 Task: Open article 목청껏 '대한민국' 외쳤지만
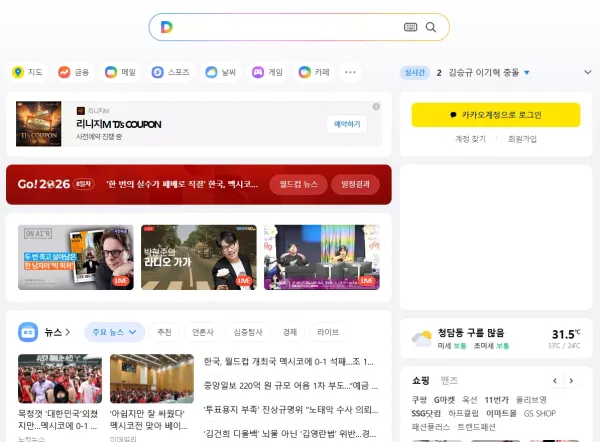[x=58, y=419]
